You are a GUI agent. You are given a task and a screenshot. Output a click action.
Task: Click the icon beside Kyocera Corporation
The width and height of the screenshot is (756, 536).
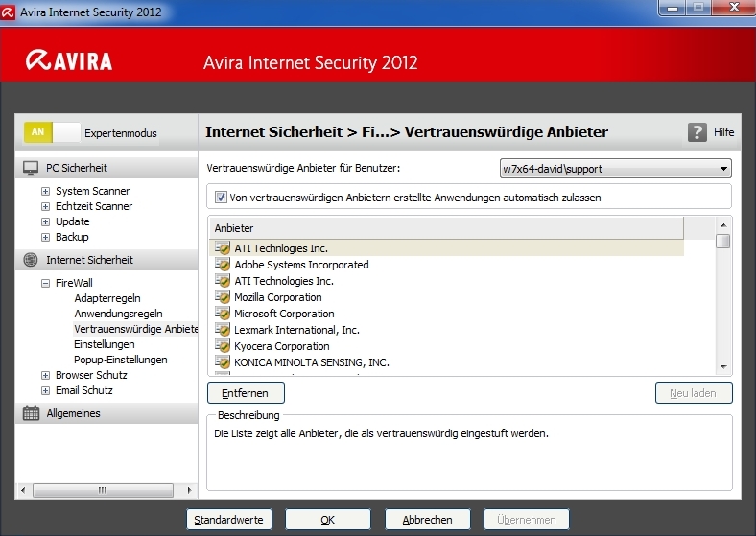click(x=223, y=346)
